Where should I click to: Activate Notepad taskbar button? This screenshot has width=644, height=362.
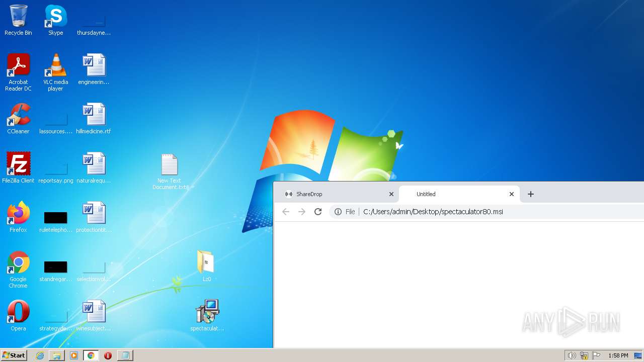click(x=125, y=355)
